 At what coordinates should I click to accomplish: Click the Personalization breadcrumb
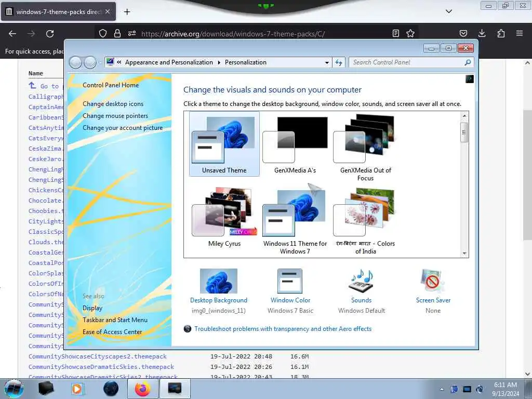pyautogui.click(x=246, y=62)
